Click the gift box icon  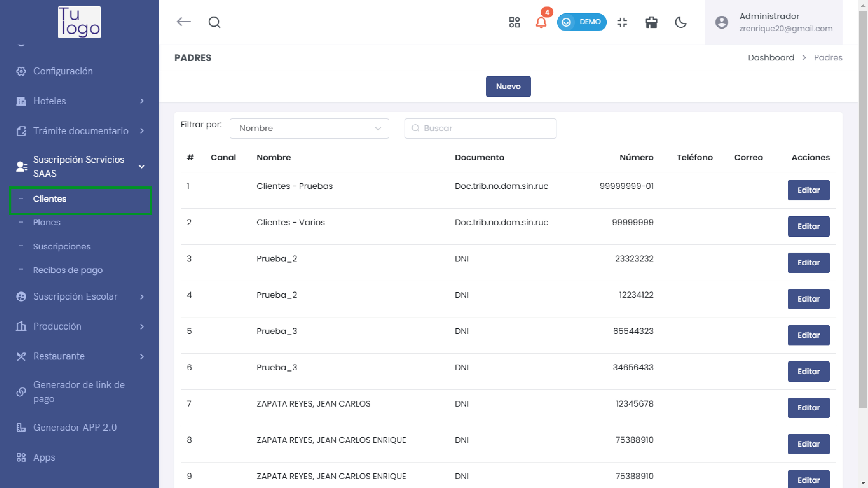pos(651,22)
